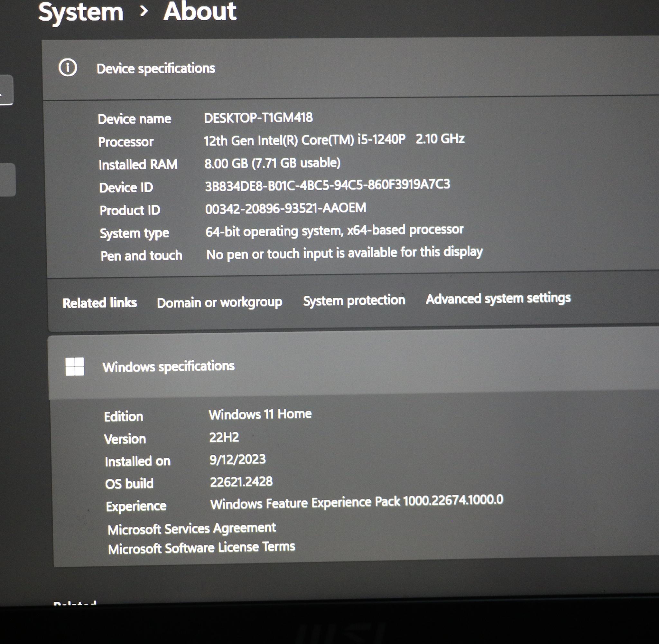The image size is (659, 644).
Task: Go back to System in the breadcrumb
Action: pos(81,12)
